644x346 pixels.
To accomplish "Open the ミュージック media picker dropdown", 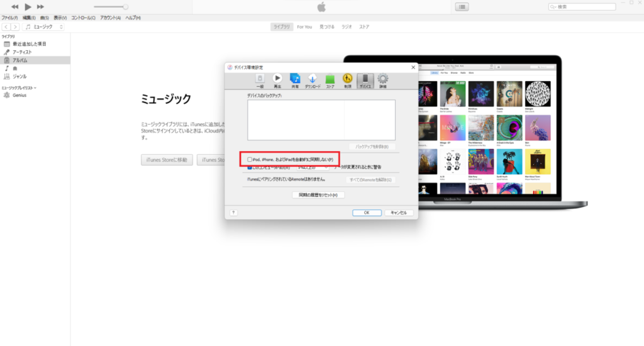I will click(44, 26).
